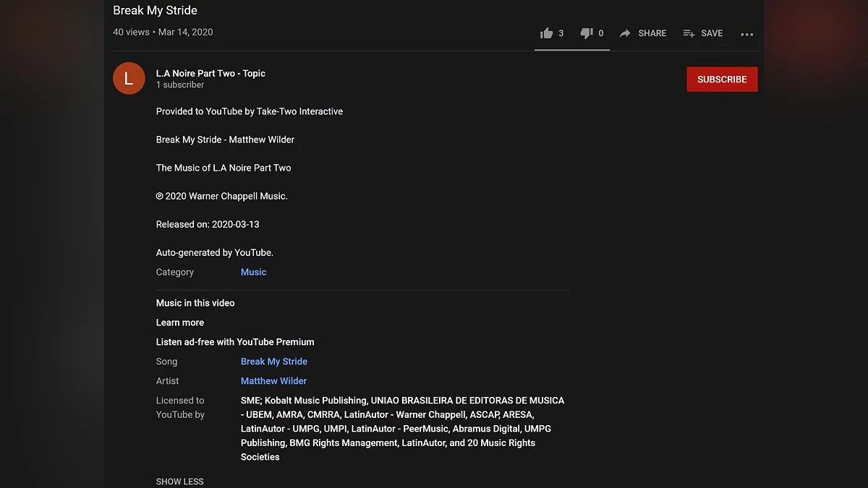The width and height of the screenshot is (868, 488).
Task: Click the 2020 Warner Chappell Music copyright line
Action: point(222,196)
